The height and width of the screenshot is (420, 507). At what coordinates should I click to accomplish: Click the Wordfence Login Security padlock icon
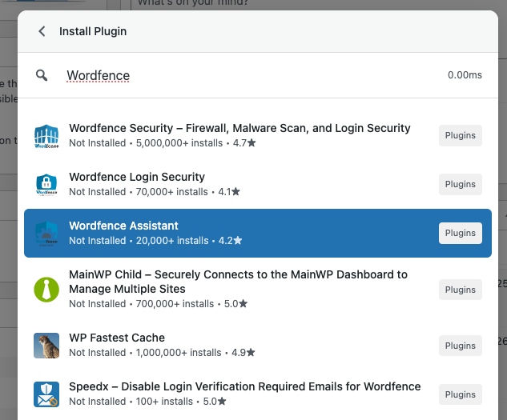click(46, 185)
